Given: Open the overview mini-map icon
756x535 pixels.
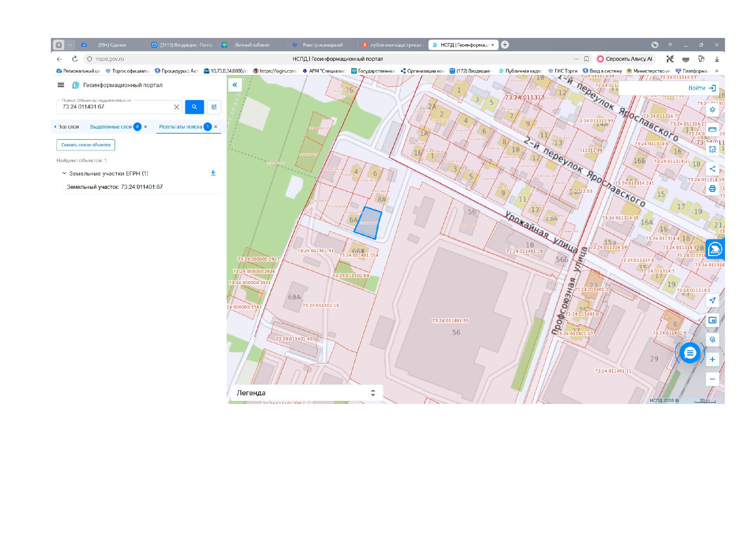Looking at the screenshot, I should click(712, 320).
